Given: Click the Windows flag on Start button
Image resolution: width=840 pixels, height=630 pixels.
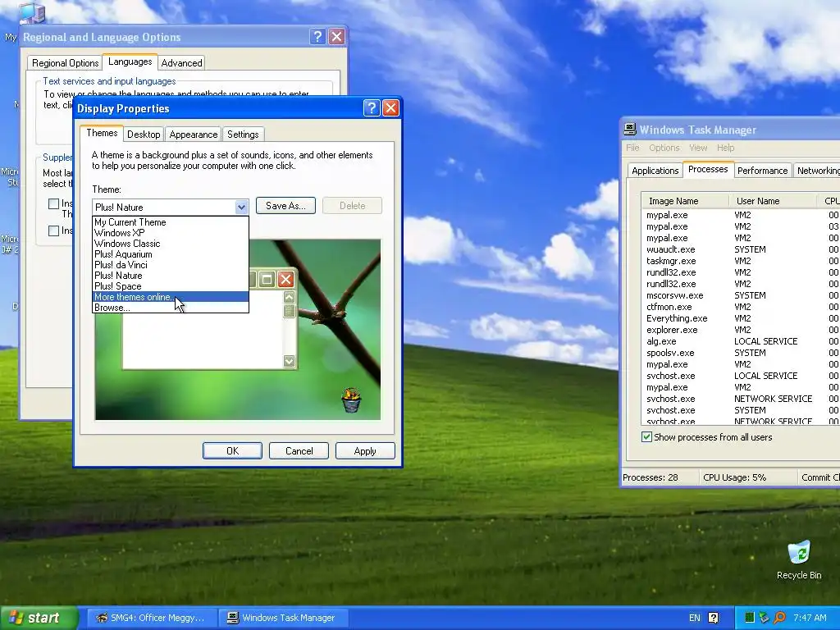Looking at the screenshot, I should click(16, 618).
